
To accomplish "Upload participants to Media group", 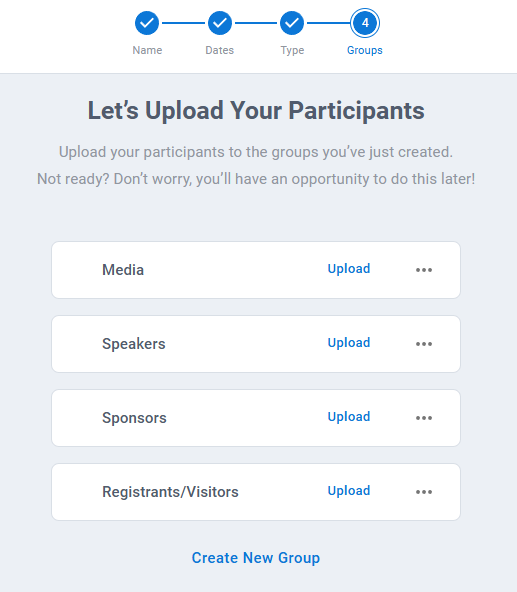I will pyautogui.click(x=349, y=269).
